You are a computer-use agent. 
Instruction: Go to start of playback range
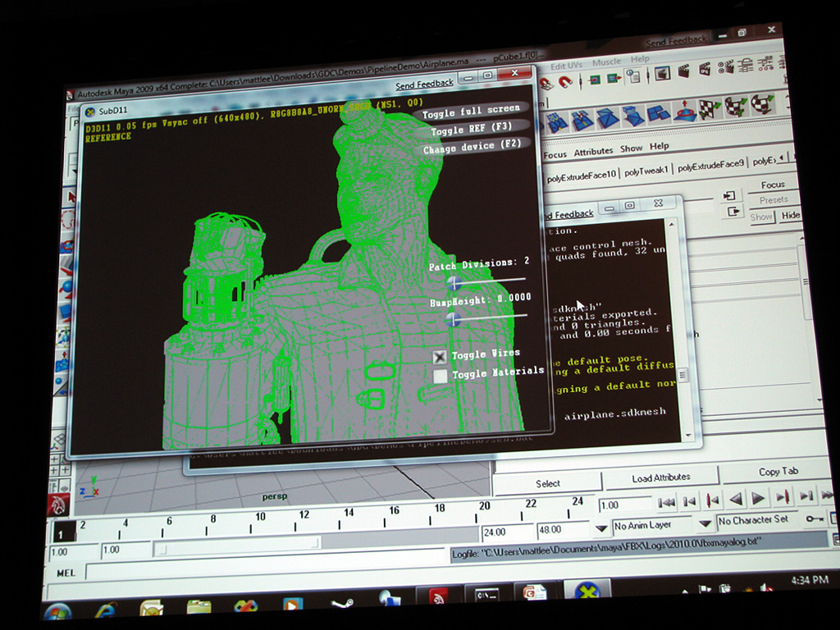pyautogui.click(x=666, y=503)
